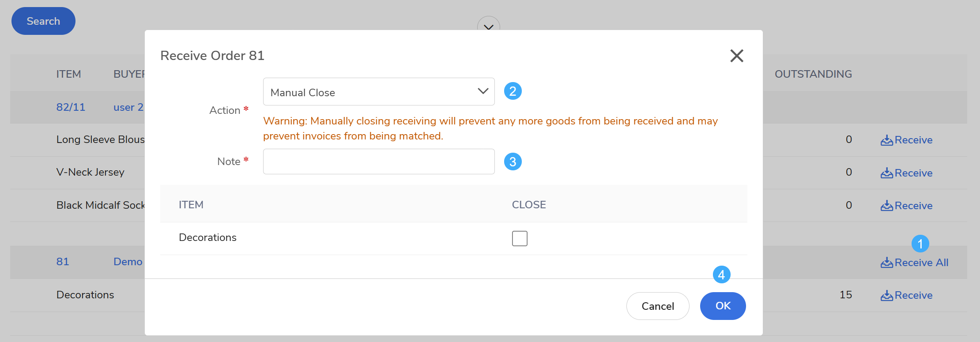Open order 81 link
Screen dimensions: 980x342
63,262
